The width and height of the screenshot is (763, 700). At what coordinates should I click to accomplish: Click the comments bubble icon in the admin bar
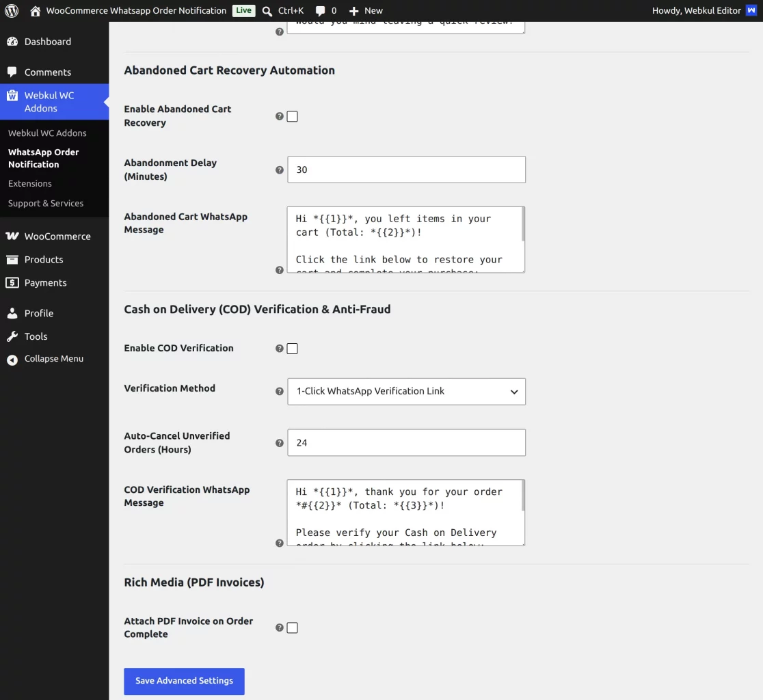pos(320,11)
